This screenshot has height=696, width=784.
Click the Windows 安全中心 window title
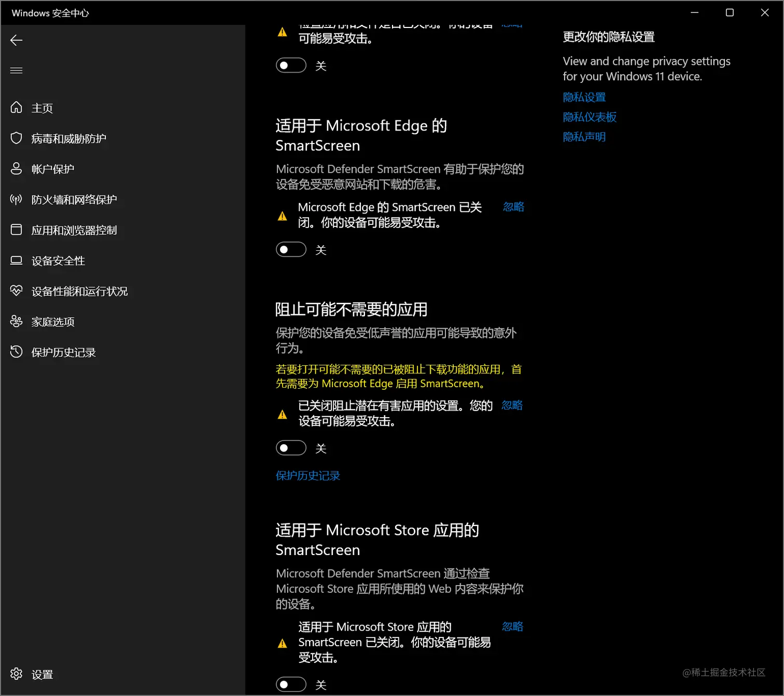(50, 13)
